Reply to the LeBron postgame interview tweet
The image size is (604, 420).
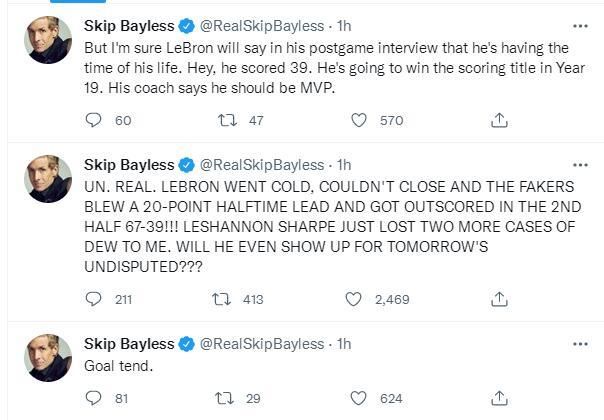(x=95, y=120)
